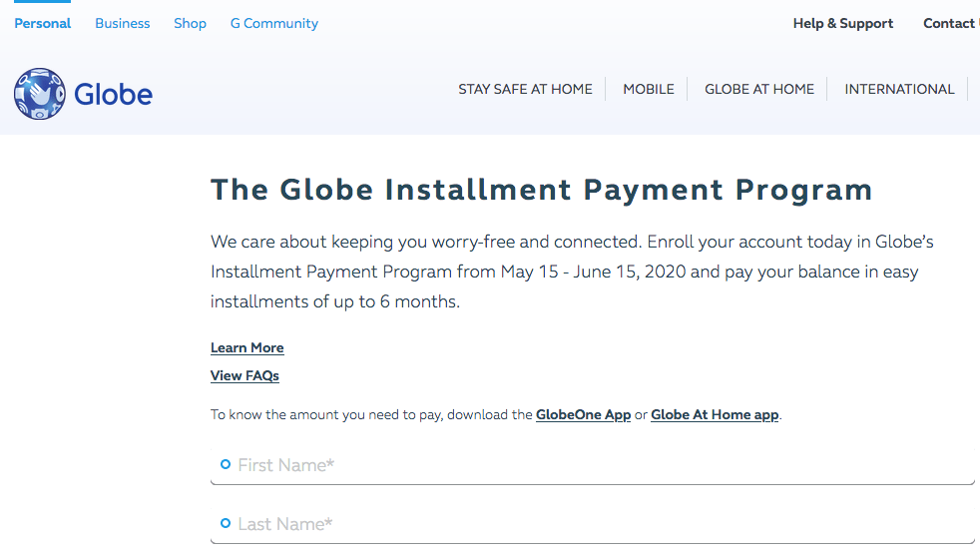Go to G Community

point(274,23)
